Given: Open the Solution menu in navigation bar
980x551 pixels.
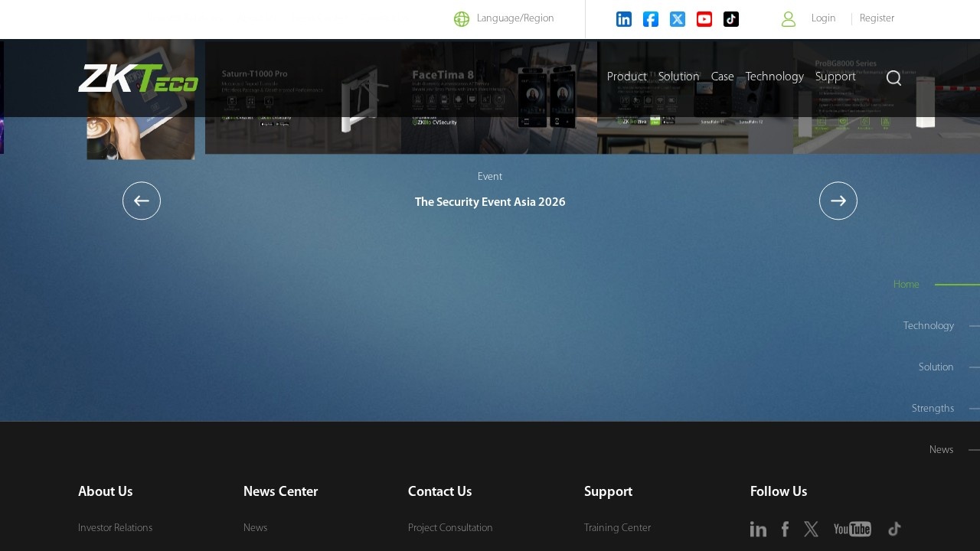Looking at the screenshot, I should [x=679, y=77].
